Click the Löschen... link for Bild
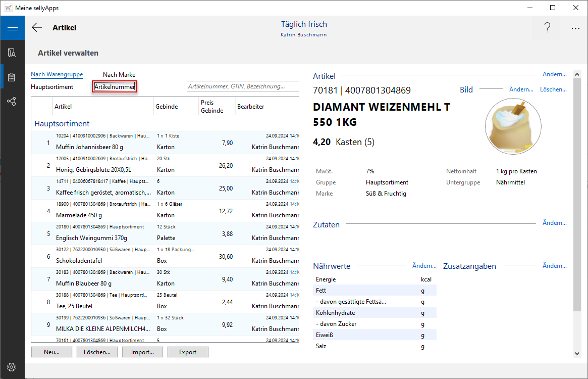The image size is (588, 379). point(553,89)
